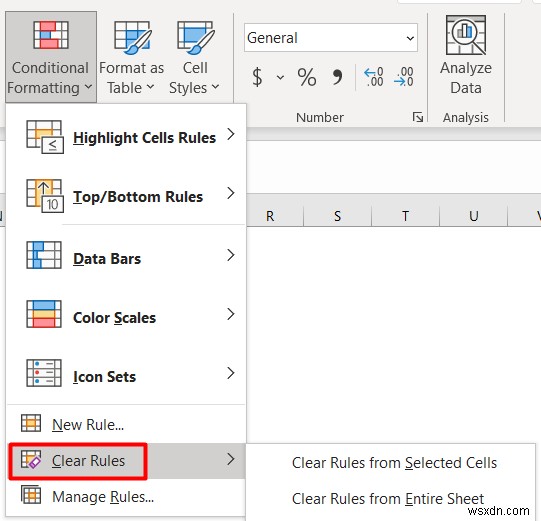Screen dimensions: 541x521
Task: Open the Conditional Formatting button
Action: [x=51, y=57]
